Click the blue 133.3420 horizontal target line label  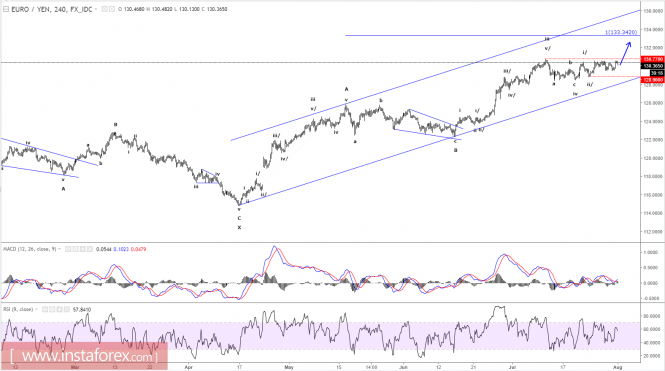pyautogui.click(x=621, y=32)
